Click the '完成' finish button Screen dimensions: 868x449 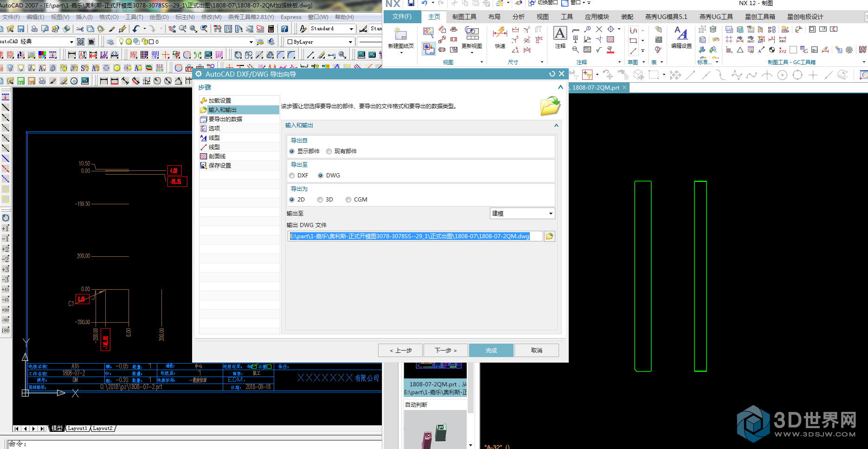pyautogui.click(x=491, y=351)
